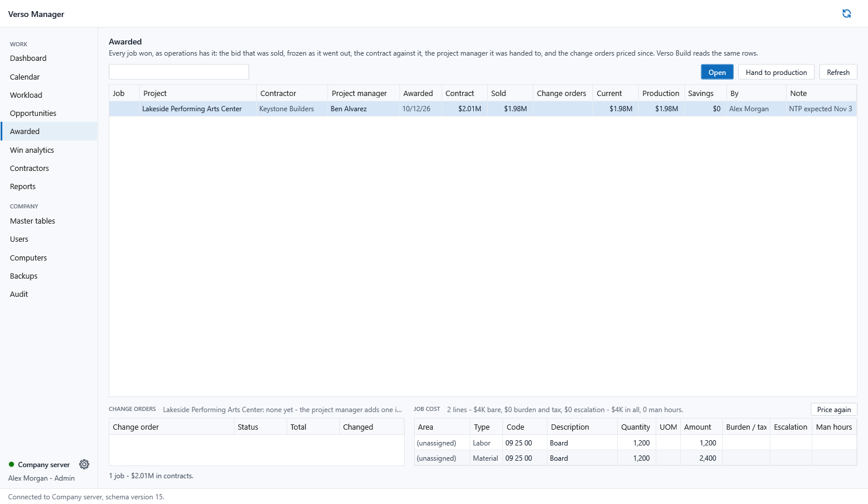Sort by Contractor column header
Viewport: 868px width, 504px height.
coord(292,93)
